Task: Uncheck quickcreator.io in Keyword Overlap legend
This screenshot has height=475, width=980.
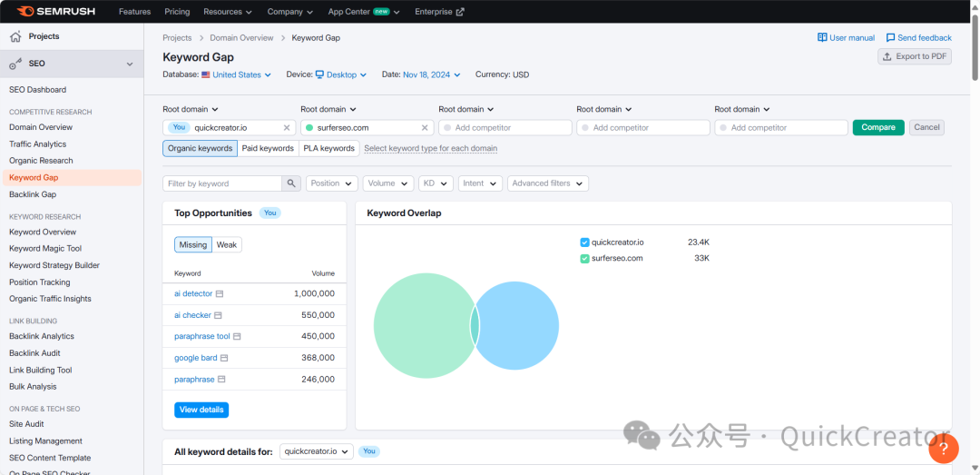Action: click(x=584, y=242)
